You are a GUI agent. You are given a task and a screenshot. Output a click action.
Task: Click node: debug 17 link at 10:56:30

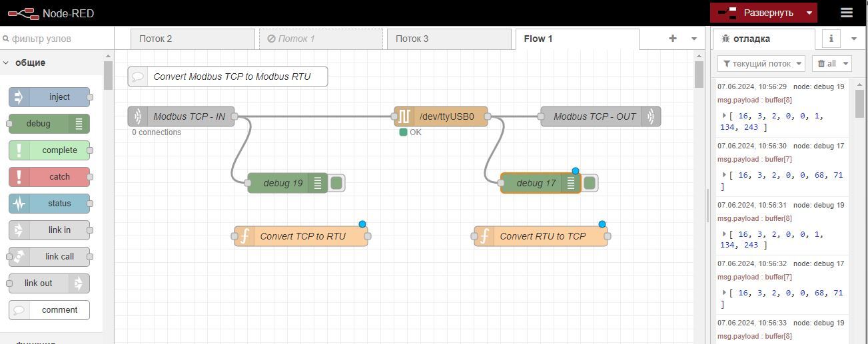pyautogui.click(x=819, y=146)
